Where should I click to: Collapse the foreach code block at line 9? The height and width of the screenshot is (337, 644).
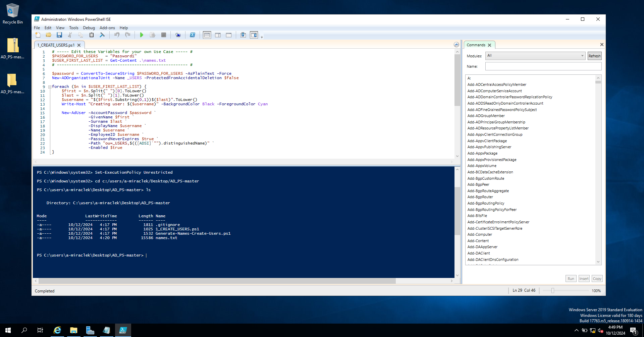[49, 87]
